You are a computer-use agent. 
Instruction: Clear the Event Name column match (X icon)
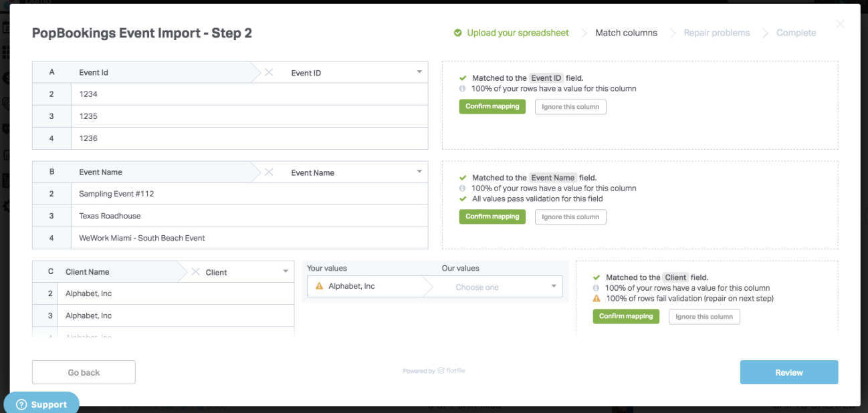269,172
